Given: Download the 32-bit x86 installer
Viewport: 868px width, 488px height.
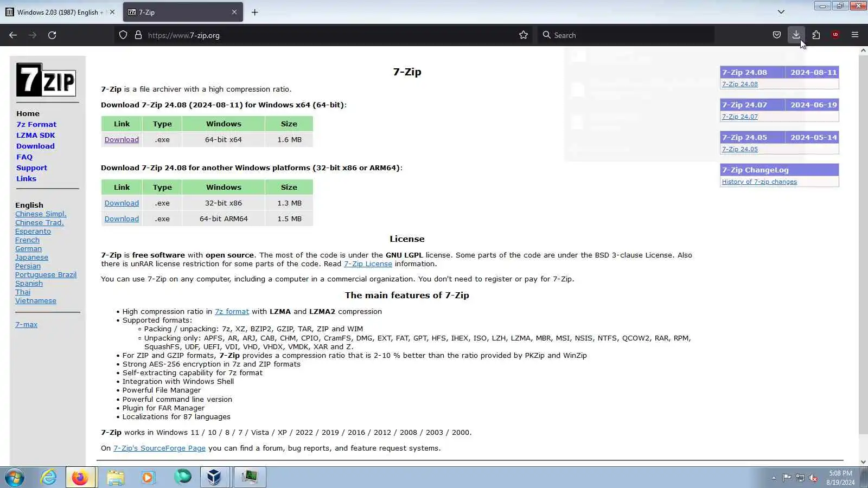Looking at the screenshot, I should point(122,203).
